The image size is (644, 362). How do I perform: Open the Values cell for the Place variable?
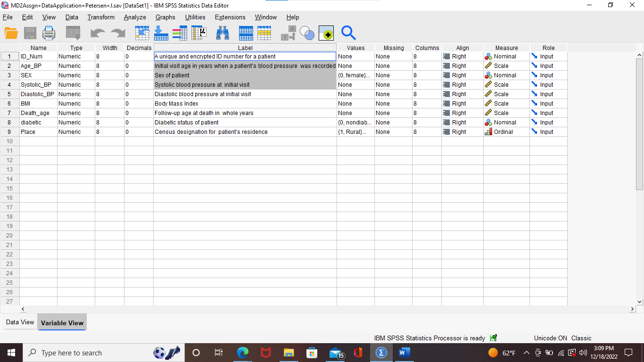click(x=355, y=132)
